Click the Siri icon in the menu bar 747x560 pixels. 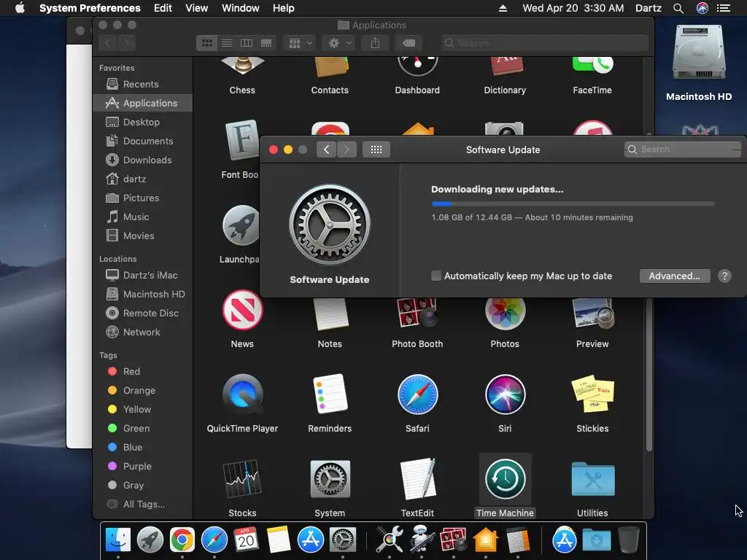point(703,8)
